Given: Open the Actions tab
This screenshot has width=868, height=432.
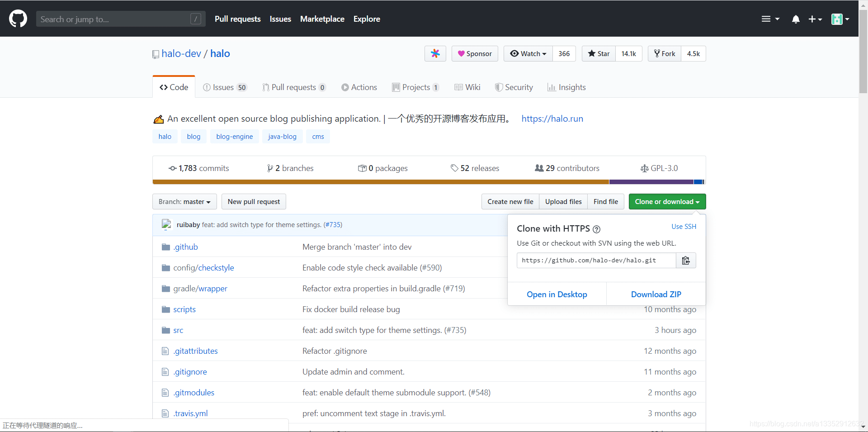Looking at the screenshot, I should tap(359, 87).
